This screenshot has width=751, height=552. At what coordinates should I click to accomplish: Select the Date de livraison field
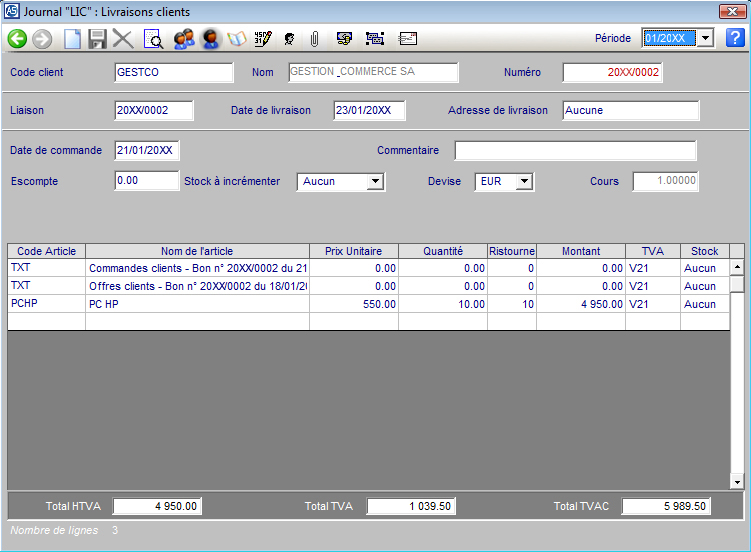tap(369, 111)
